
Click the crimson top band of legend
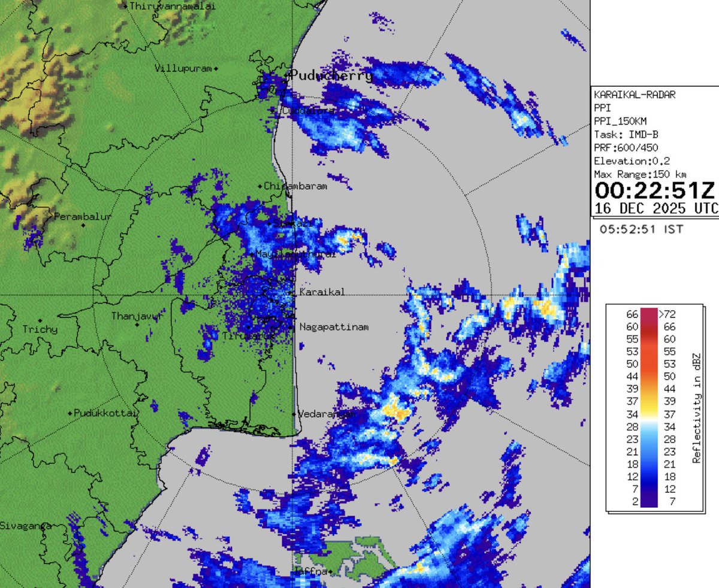pos(648,314)
